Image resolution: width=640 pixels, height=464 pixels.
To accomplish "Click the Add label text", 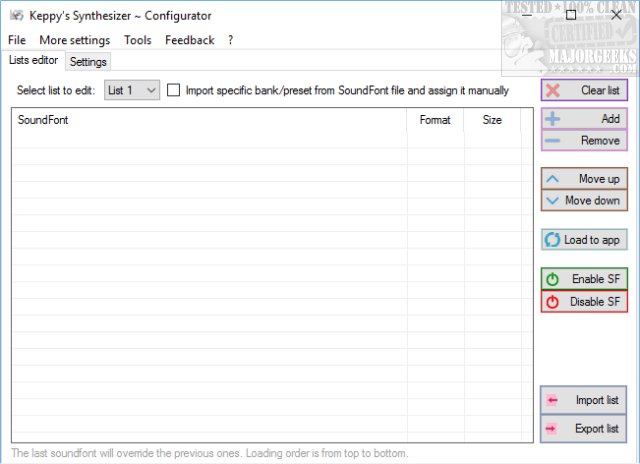I will (x=611, y=119).
